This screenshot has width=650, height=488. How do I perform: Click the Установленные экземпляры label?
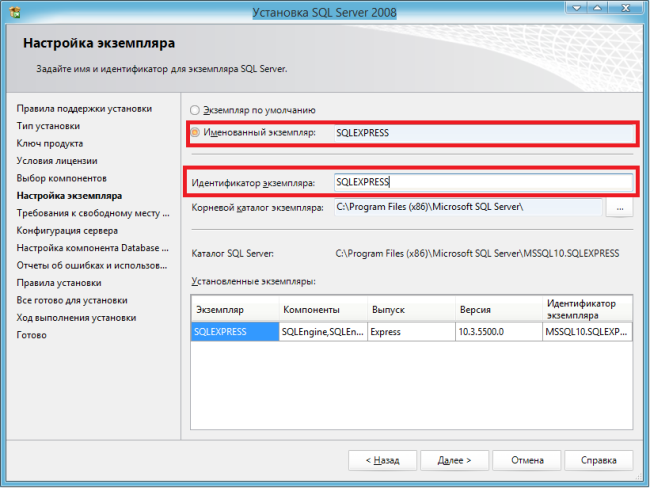(253, 282)
